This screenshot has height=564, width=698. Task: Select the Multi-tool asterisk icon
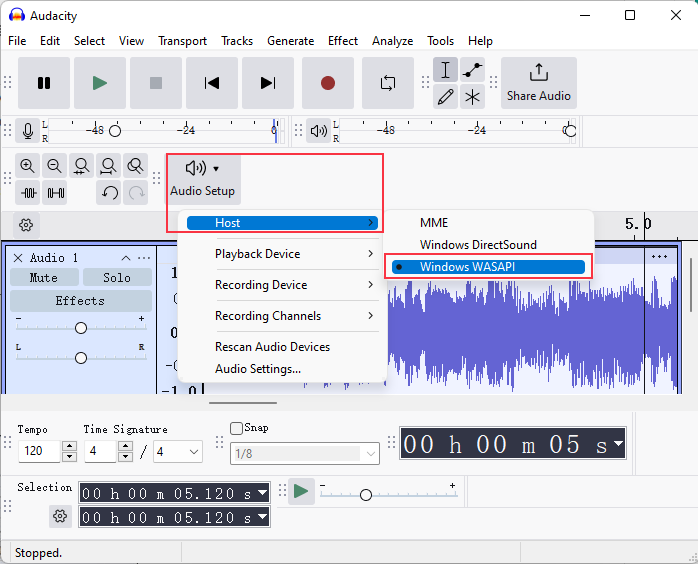[472, 97]
